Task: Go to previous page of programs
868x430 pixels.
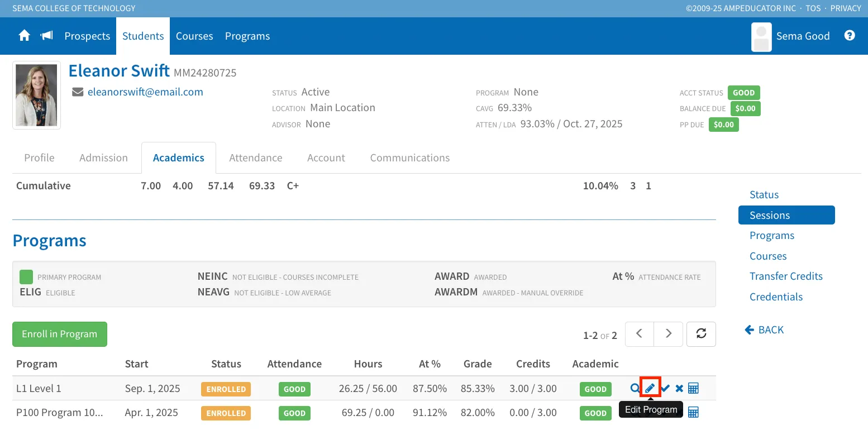Action: click(x=640, y=334)
